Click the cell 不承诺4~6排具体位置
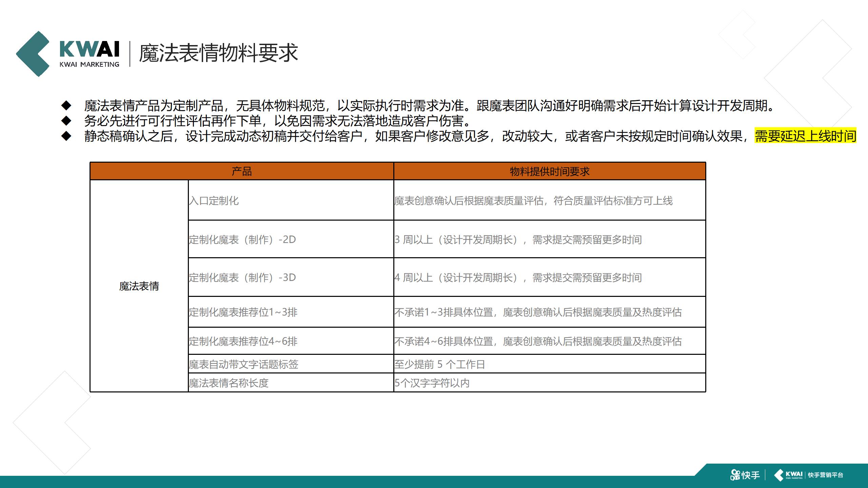The height and width of the screenshot is (488, 868). (x=550, y=341)
